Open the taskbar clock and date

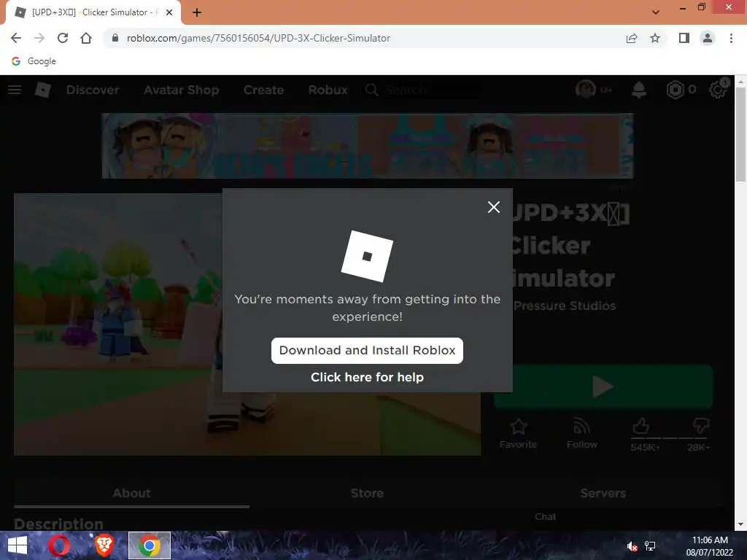click(x=709, y=545)
